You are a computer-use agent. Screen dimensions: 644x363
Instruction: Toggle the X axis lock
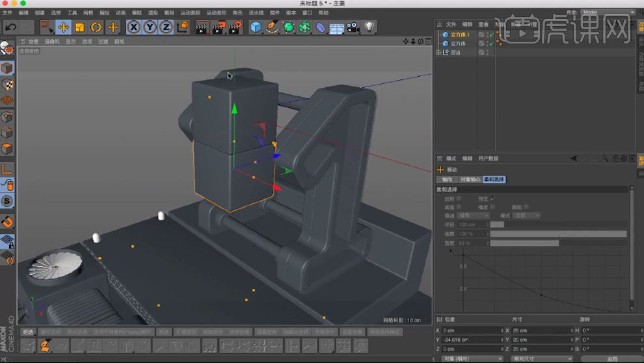(133, 27)
